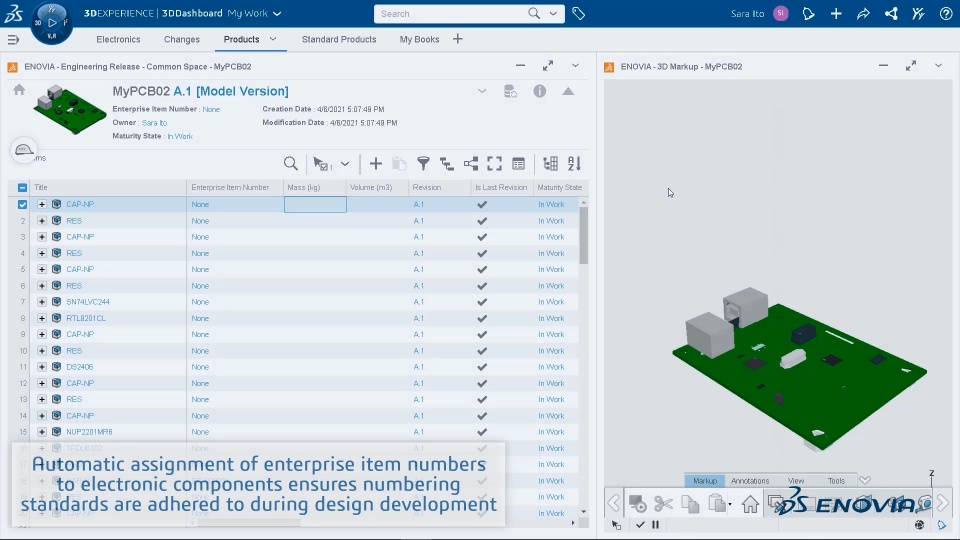Click the MyPCB02 product thumbnail
960x540 pixels.
click(x=70, y=110)
